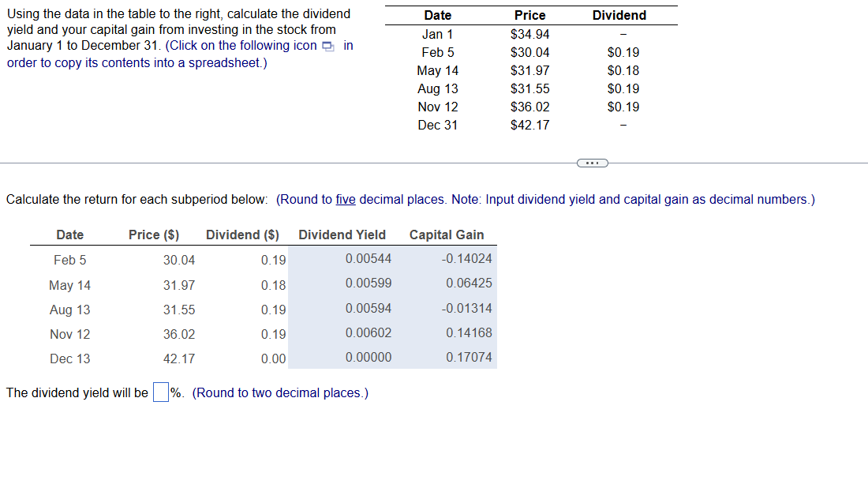Viewport: 868px width, 503px height.
Task: Click the spreadsheet export icon in the instructions
Action: (x=327, y=45)
